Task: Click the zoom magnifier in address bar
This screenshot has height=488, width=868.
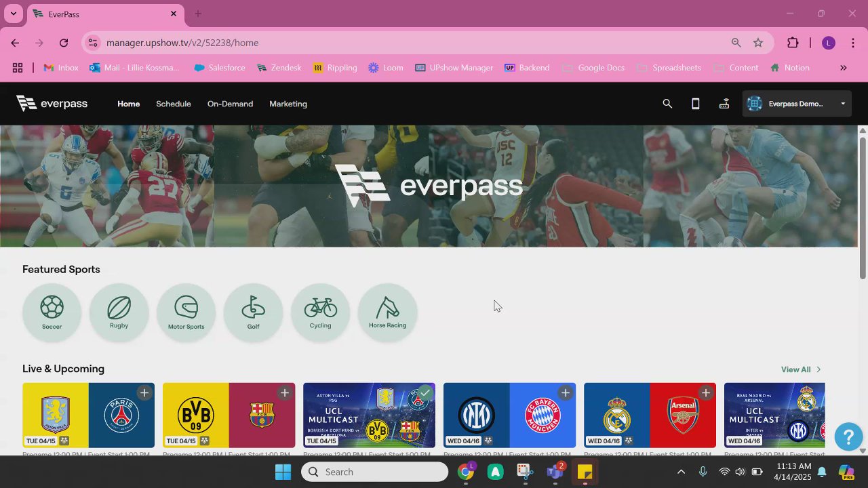Action: 736,43
